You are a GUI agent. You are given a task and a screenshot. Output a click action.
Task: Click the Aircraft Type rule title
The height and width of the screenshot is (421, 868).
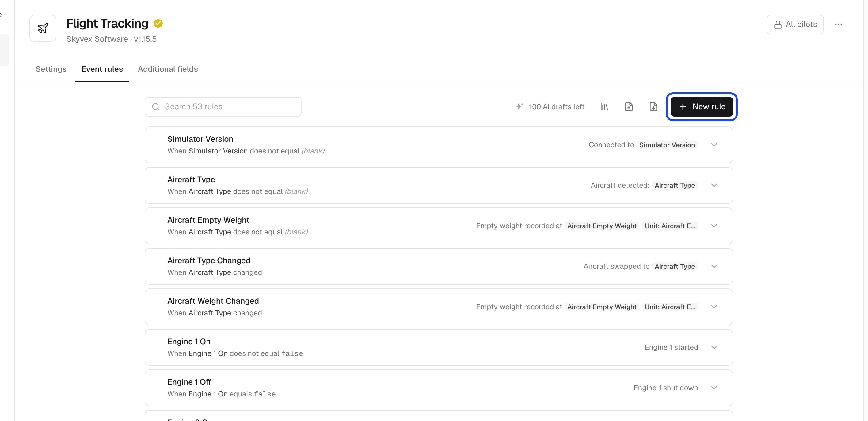pyautogui.click(x=191, y=180)
